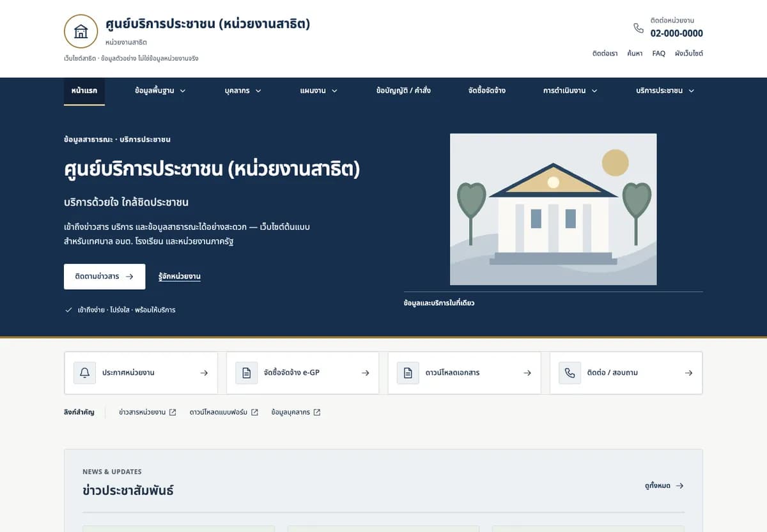Image resolution: width=767 pixels, height=532 pixels.
Task: Click ดาวน์โหลดเอกสาร card label
Action: 453,373
